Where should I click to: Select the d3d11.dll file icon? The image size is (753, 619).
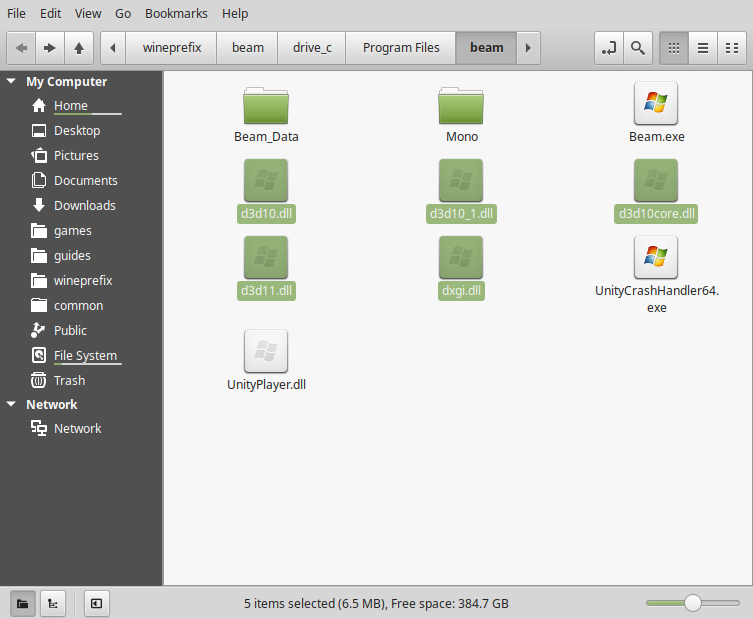click(266, 257)
